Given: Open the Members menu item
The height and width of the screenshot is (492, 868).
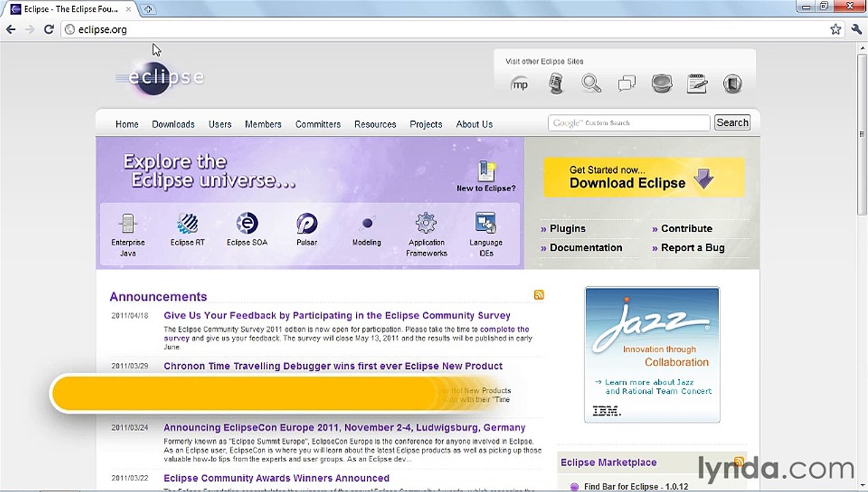Looking at the screenshot, I should pos(263,124).
